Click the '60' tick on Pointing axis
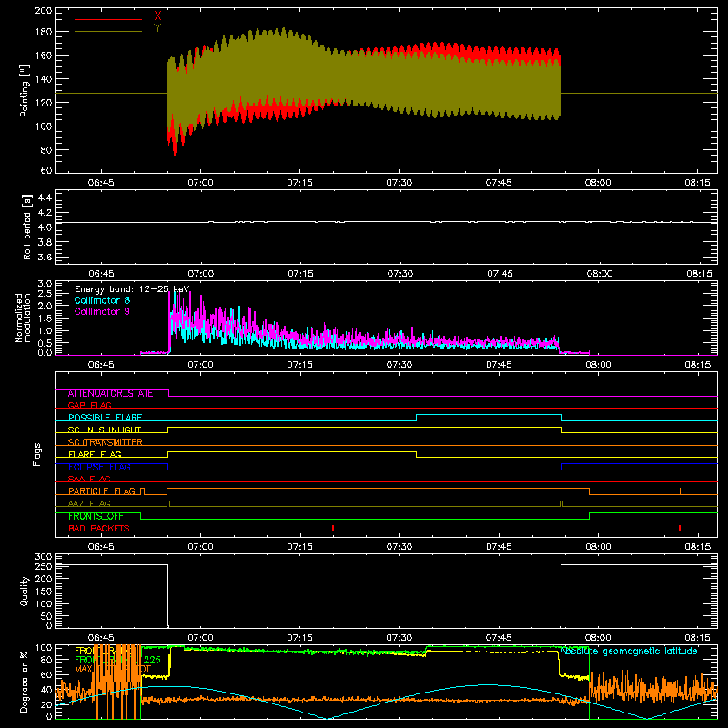Image resolution: width=728 pixels, height=728 pixels. coord(46,170)
